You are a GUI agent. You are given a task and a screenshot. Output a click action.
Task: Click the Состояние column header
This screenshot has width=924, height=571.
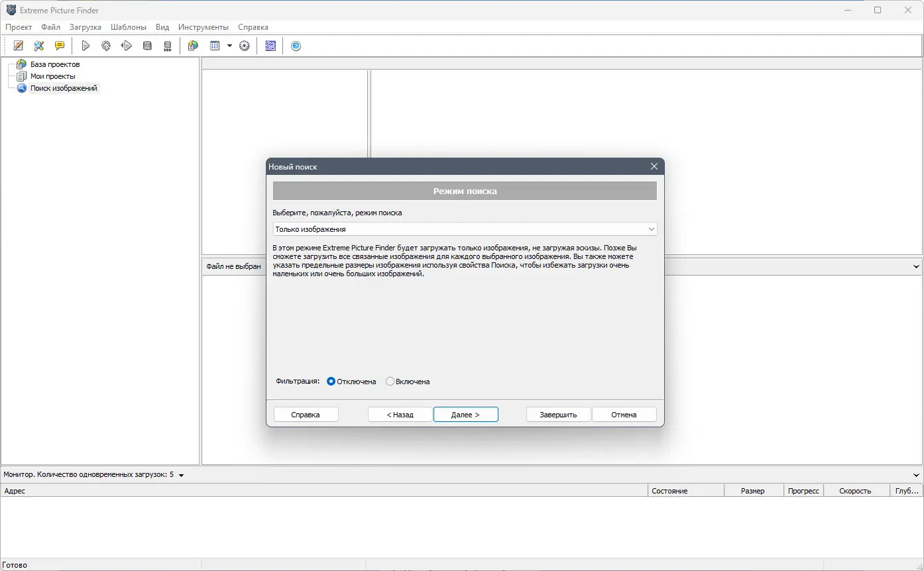point(685,491)
